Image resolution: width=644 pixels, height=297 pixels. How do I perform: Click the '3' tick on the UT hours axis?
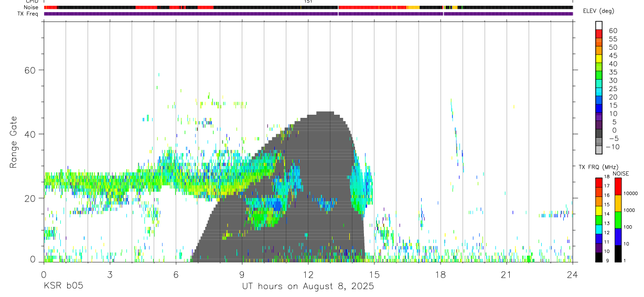110,274
